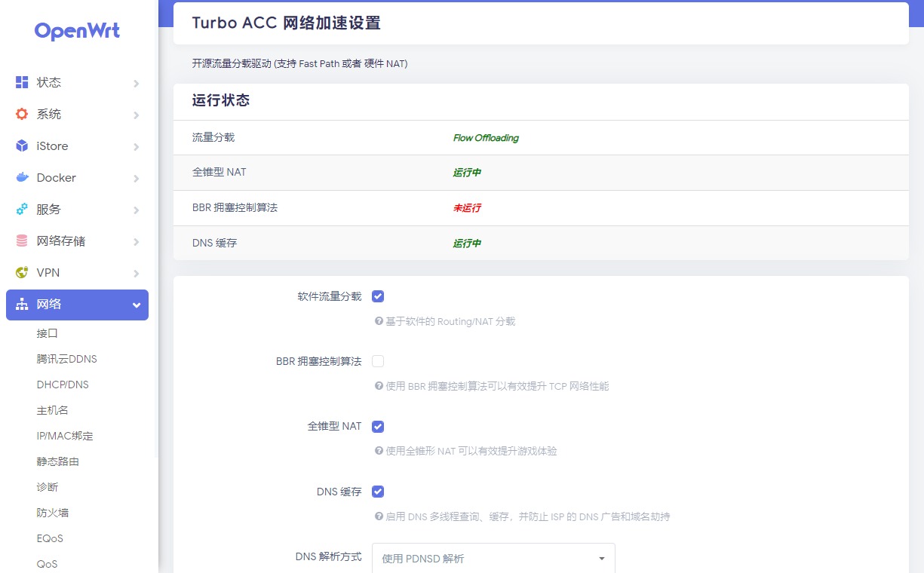
Task: Open the iStore section icon
Action: point(23,146)
